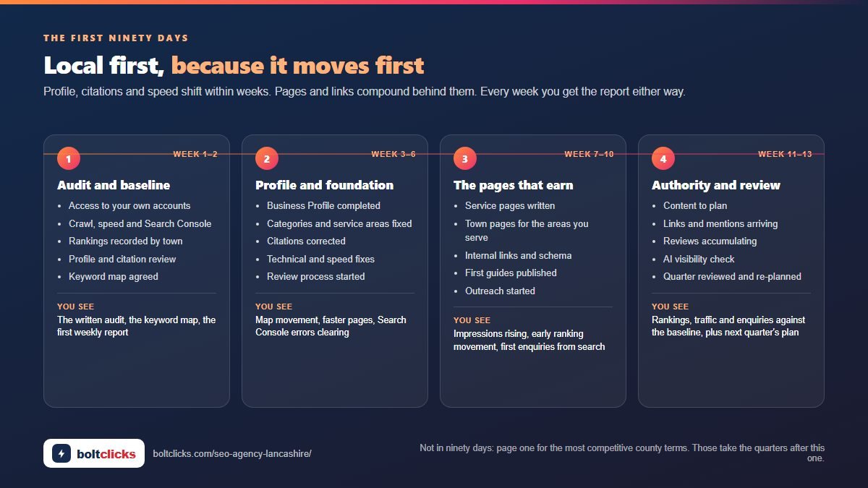
Task: Click the step 1 numbered circle
Action: [x=69, y=158]
